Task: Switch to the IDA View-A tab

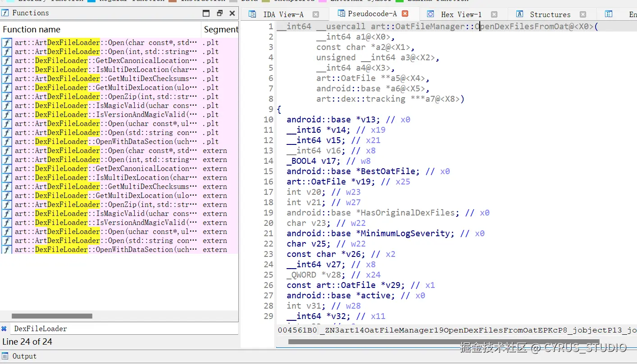Action: [x=283, y=14]
